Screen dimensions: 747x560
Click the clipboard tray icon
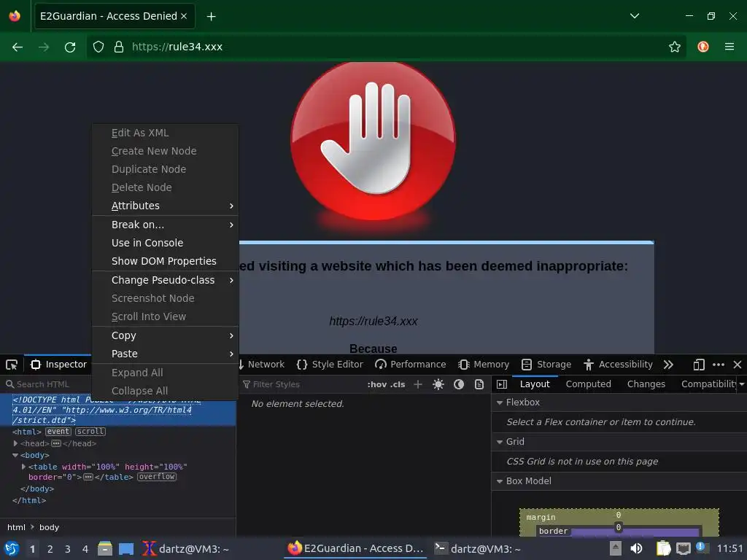click(x=663, y=549)
